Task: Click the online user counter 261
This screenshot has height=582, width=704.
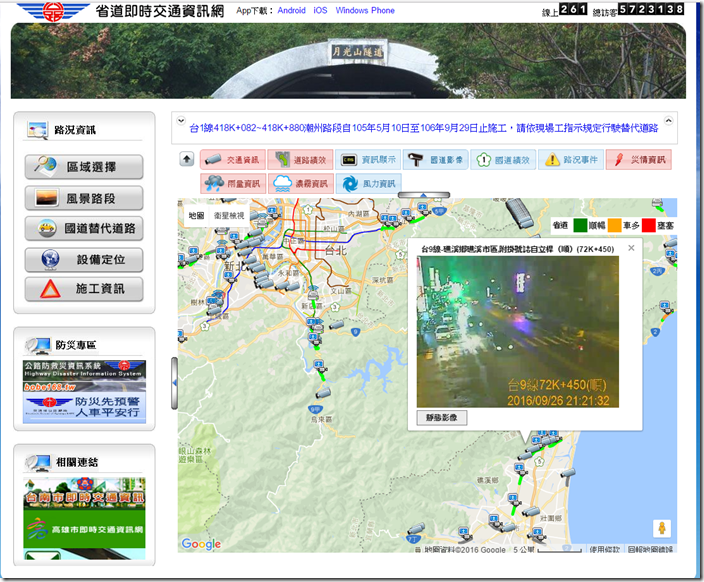Action: coord(573,9)
